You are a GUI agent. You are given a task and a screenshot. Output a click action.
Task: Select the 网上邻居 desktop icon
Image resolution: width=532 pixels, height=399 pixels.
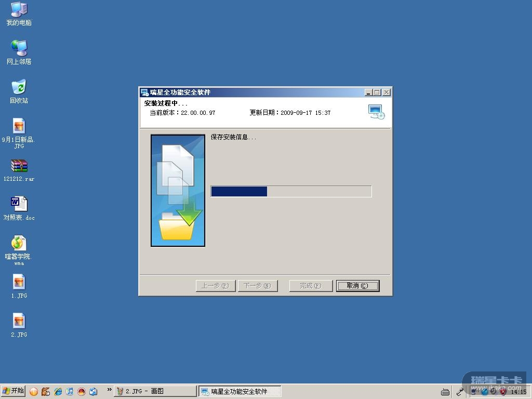tap(19, 52)
